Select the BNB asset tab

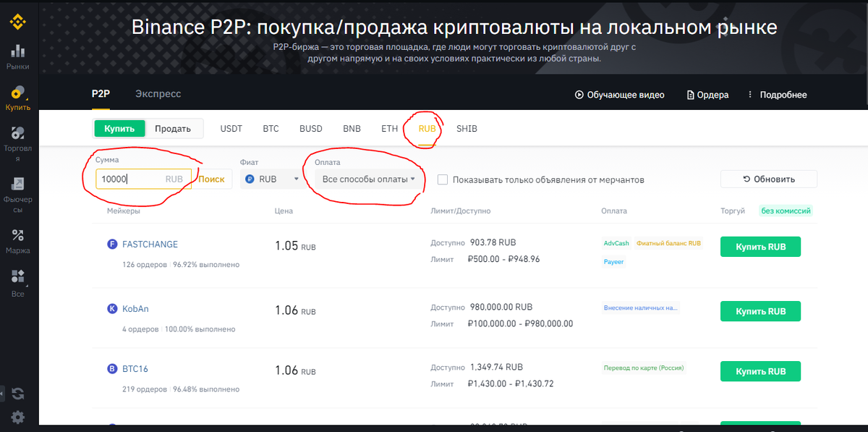[352, 129]
